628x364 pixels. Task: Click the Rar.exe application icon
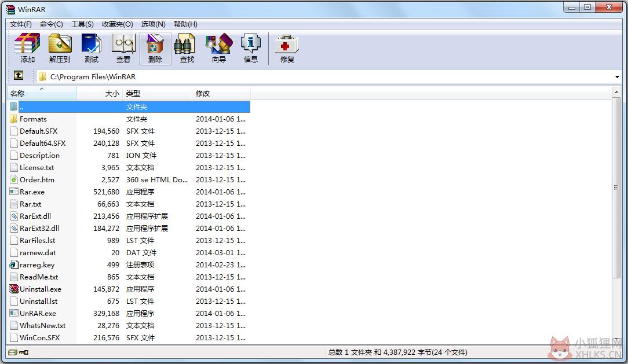pos(14,192)
